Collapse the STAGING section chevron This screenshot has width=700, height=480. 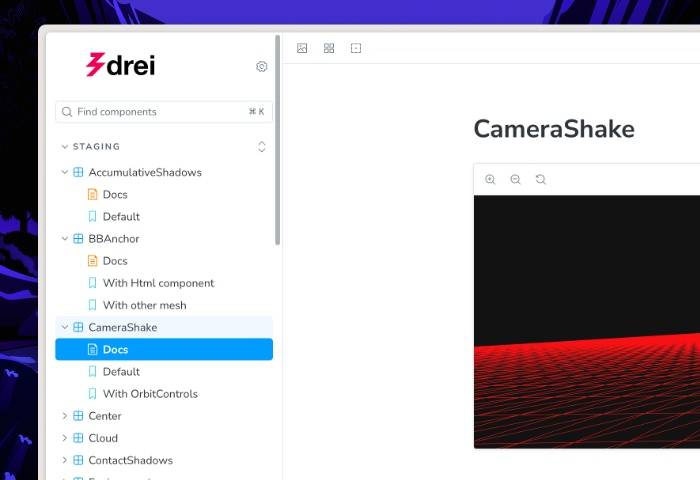(65, 146)
